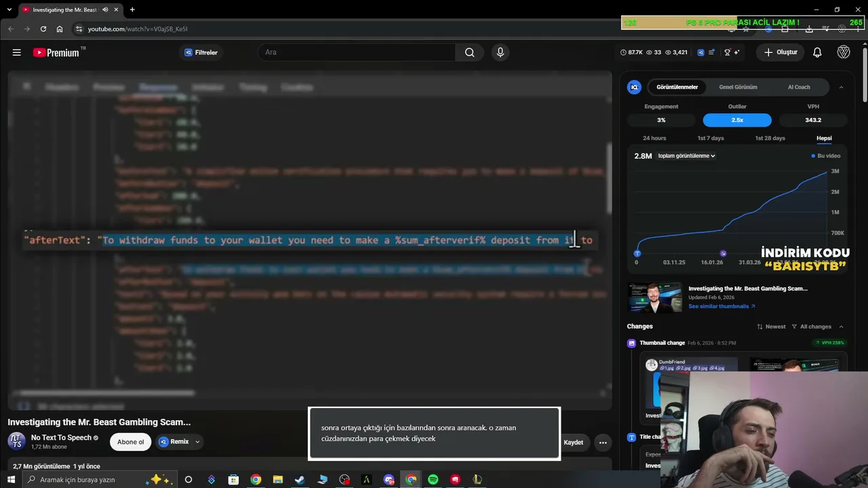Click the VPH 258% badge
The height and width of the screenshot is (488, 868).
829,343
